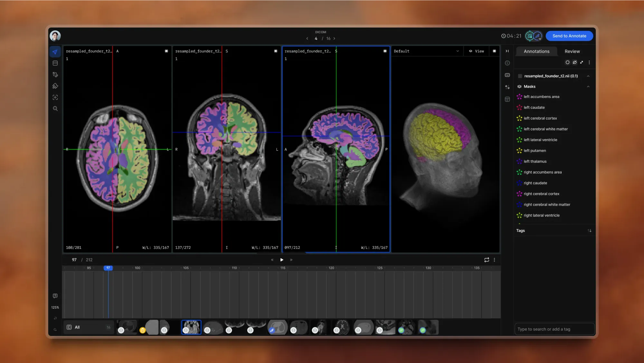This screenshot has width=644, height=363.
Task: Select the brush segmentation tool
Action: [x=55, y=86]
